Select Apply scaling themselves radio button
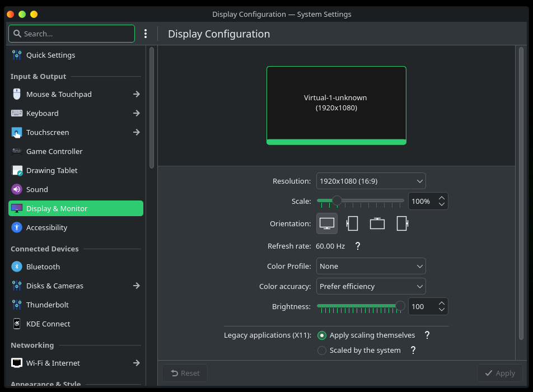This screenshot has width=533, height=392. click(322, 335)
